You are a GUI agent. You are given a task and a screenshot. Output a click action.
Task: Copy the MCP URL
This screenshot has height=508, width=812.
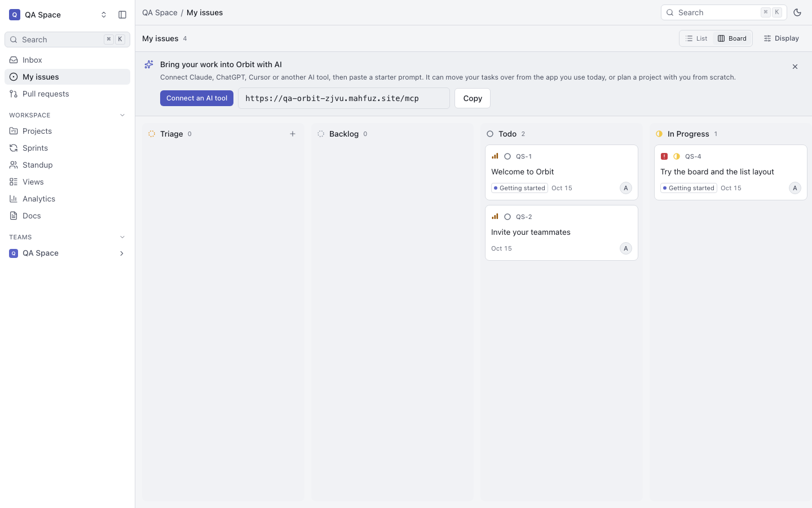(x=473, y=98)
